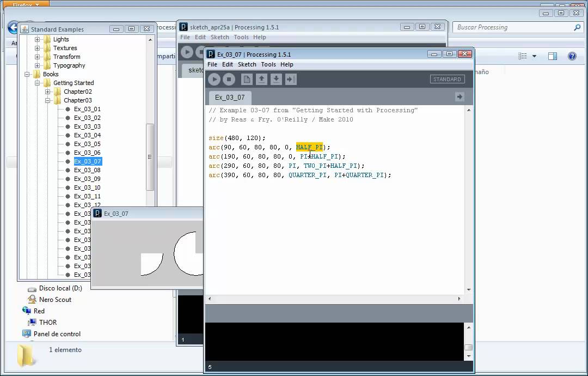The height and width of the screenshot is (376, 588).
Task: Expand the Lights folder in Standard Examples
Action: pos(37,39)
